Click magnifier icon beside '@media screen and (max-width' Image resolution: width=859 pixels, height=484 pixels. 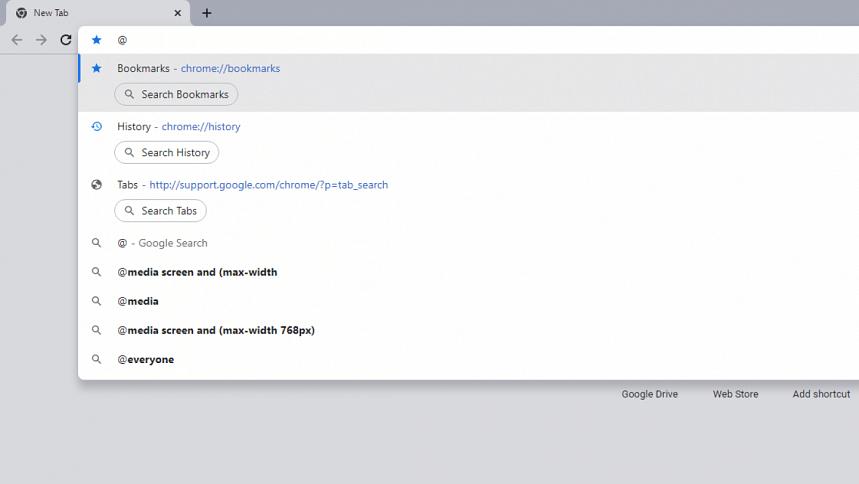96,272
